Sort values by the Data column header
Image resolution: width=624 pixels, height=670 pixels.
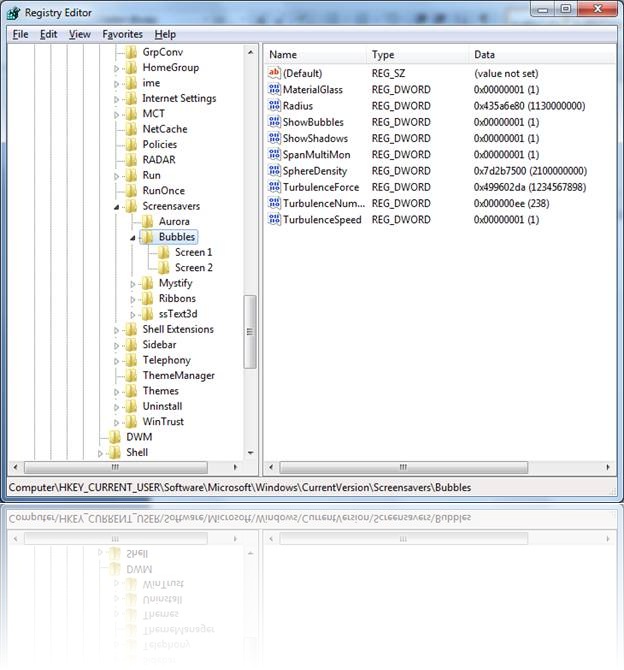(x=542, y=55)
